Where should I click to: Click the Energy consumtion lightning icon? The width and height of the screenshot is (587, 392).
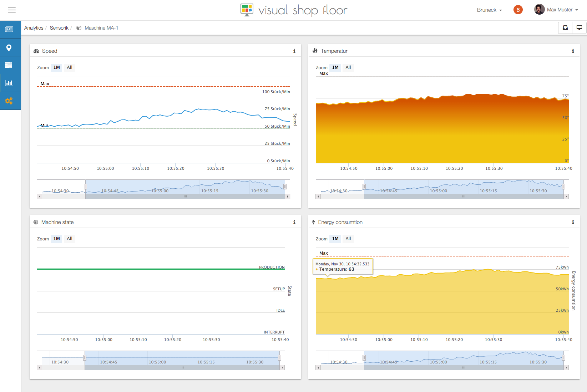[314, 222]
